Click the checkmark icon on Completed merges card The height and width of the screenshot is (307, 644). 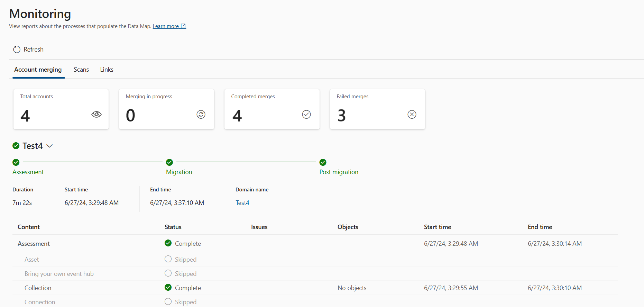[x=306, y=114]
